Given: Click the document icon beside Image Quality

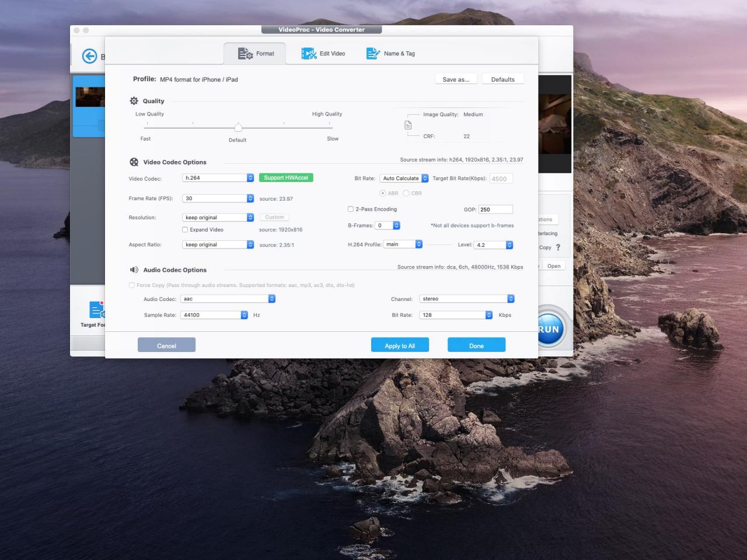Looking at the screenshot, I should pos(408,125).
